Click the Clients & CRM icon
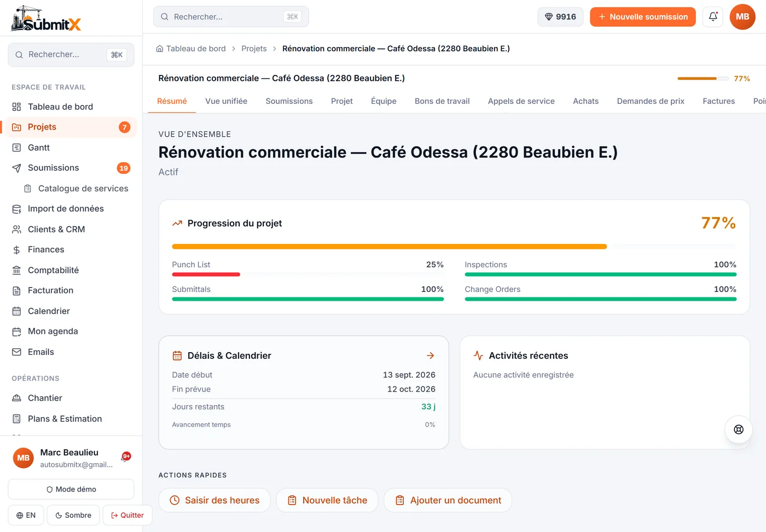766x532 pixels. (x=17, y=230)
